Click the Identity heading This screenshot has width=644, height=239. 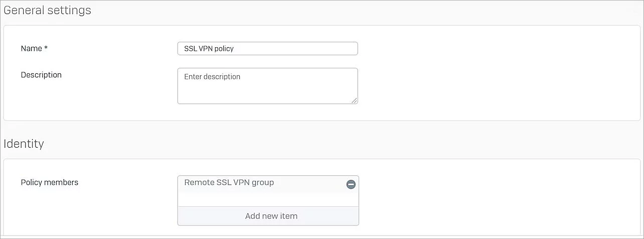(x=24, y=144)
